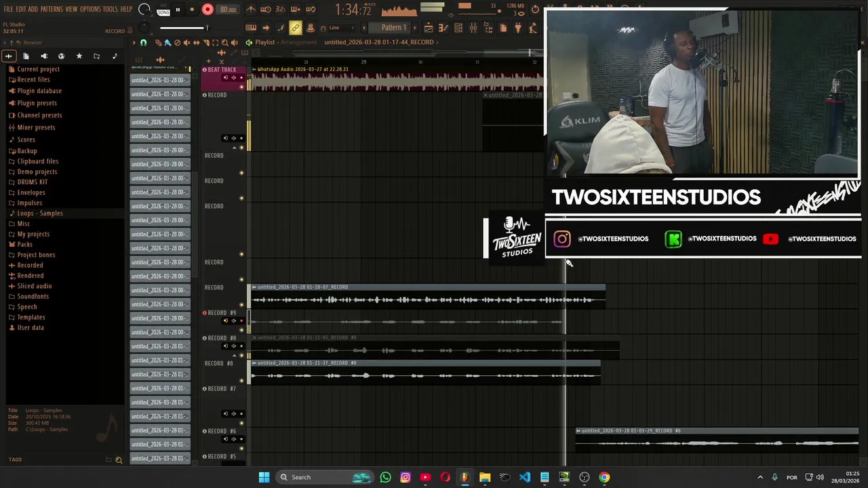
Task: Click the browser search magnifier icon
Action: tap(119, 460)
